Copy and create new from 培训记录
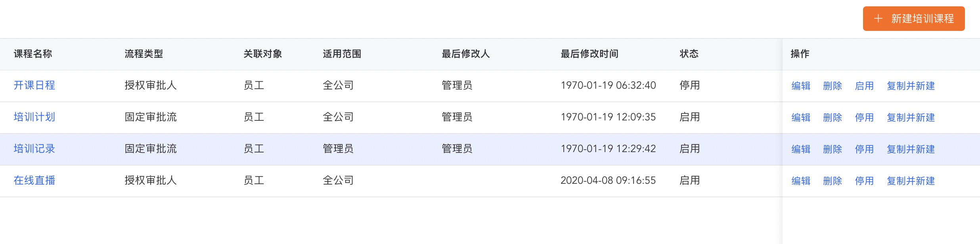 911,149
